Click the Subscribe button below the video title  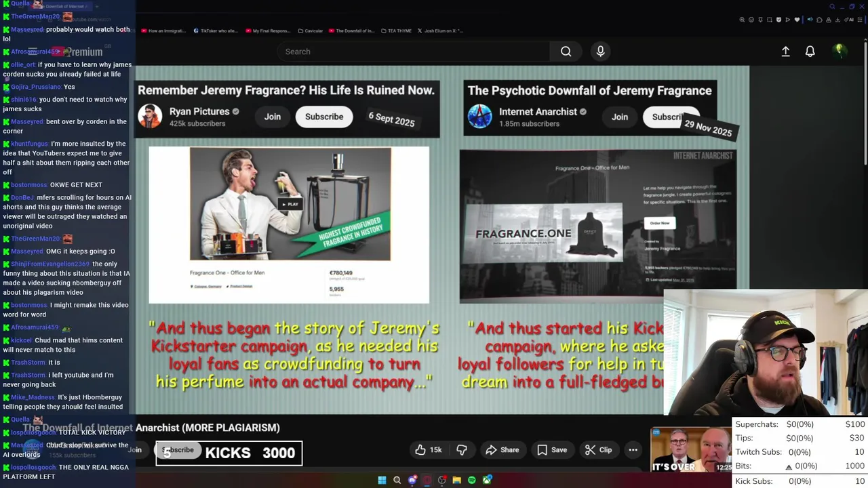pos(178,450)
